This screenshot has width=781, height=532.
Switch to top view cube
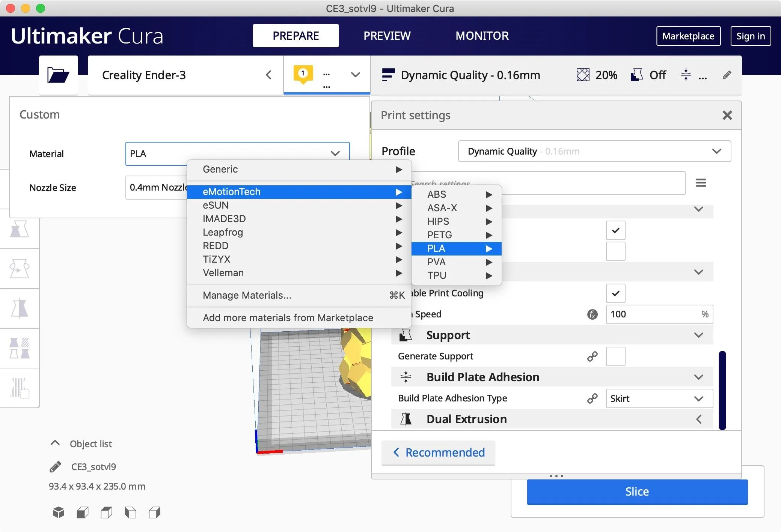coord(107,512)
